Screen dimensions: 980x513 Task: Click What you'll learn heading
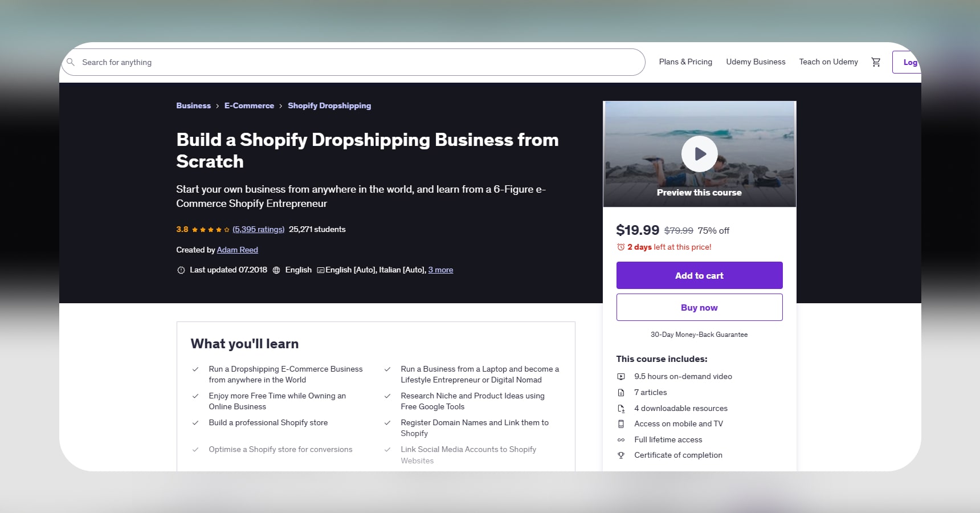[244, 344]
